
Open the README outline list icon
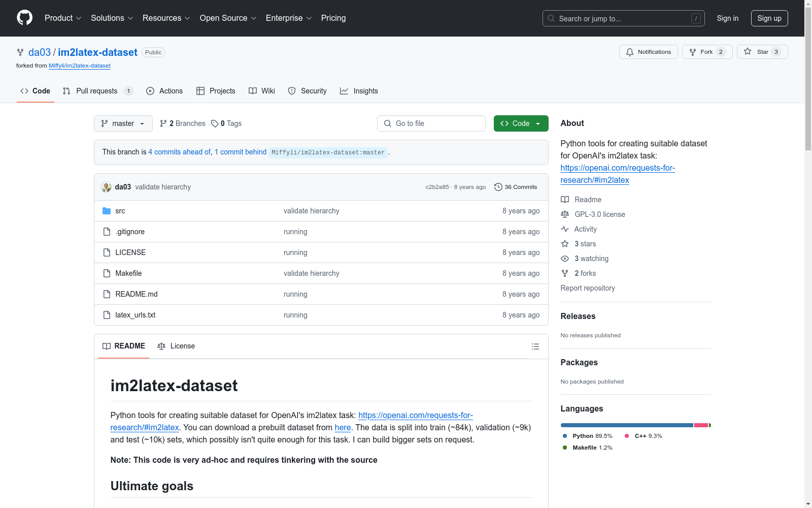pyautogui.click(x=535, y=346)
